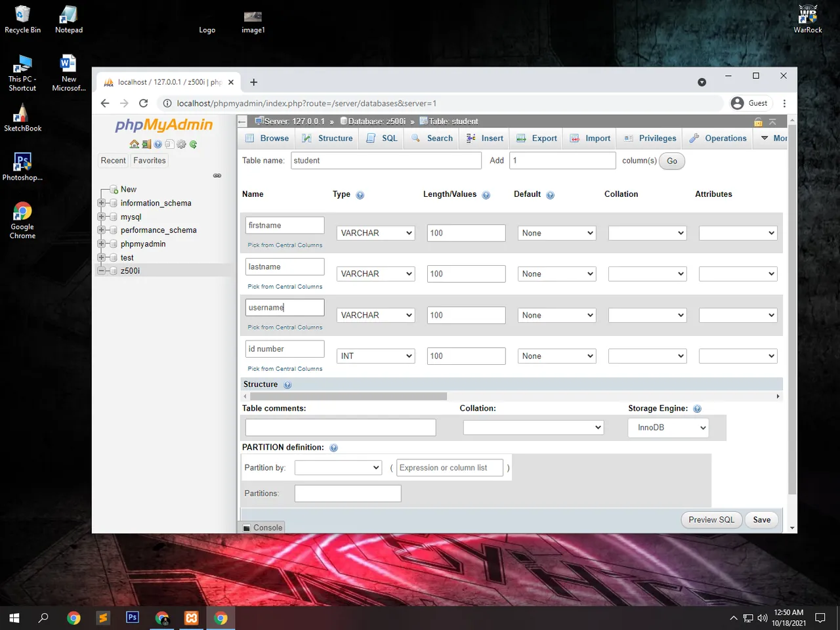Open phpMyAdmin documentation help icon
840x630 pixels.
click(x=158, y=144)
